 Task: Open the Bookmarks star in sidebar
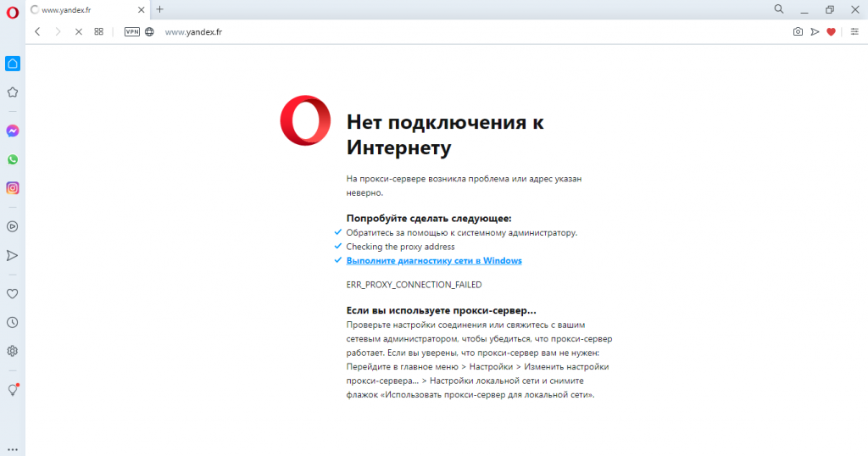(x=12, y=92)
